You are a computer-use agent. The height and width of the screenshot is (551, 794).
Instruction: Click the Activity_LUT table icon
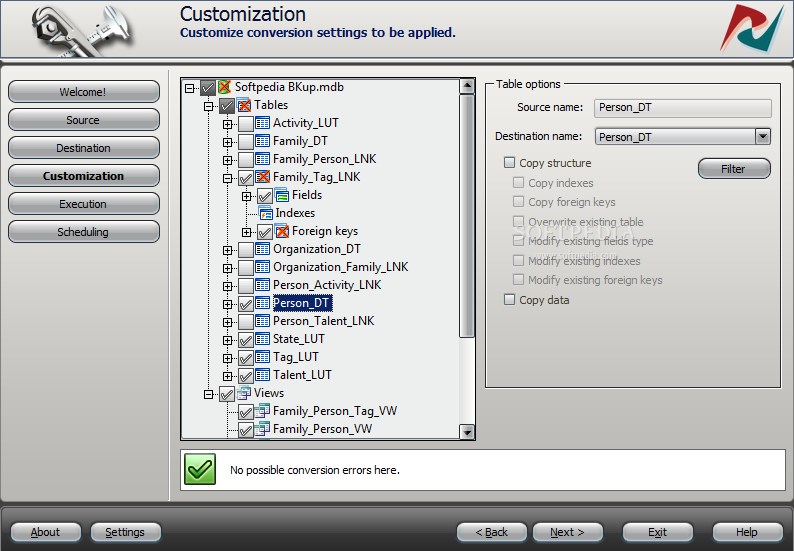pos(262,123)
